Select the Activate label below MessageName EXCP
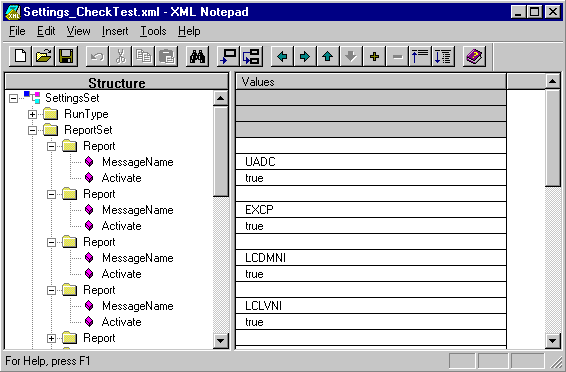Viewport: 566px width, 372px height. 121,226
